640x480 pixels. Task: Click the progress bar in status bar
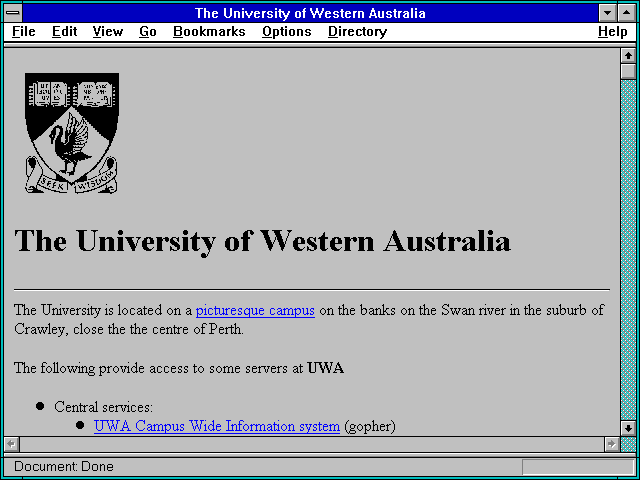pos(578,467)
